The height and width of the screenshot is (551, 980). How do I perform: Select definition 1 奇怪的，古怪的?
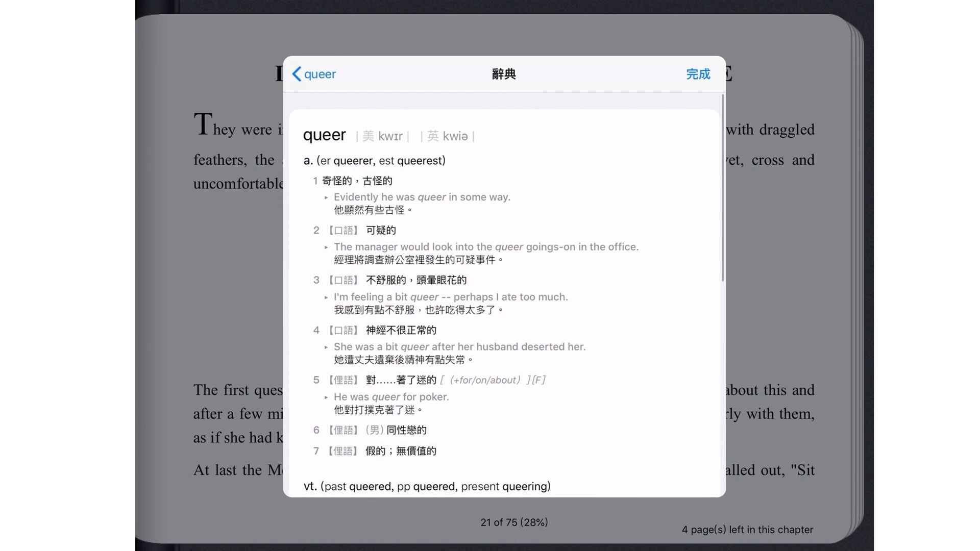tap(357, 181)
